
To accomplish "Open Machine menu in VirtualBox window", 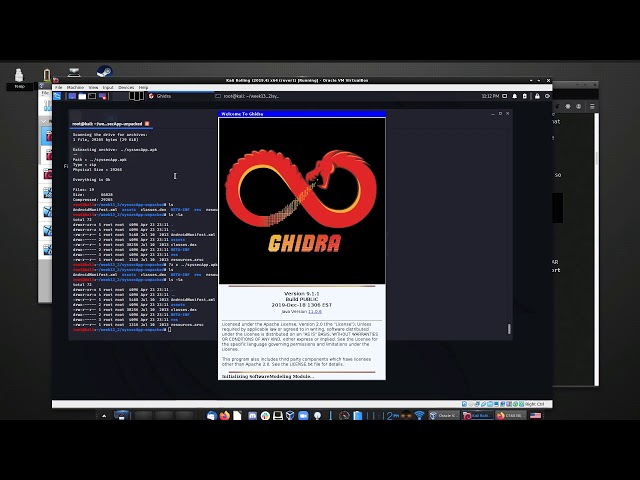I will point(75,87).
